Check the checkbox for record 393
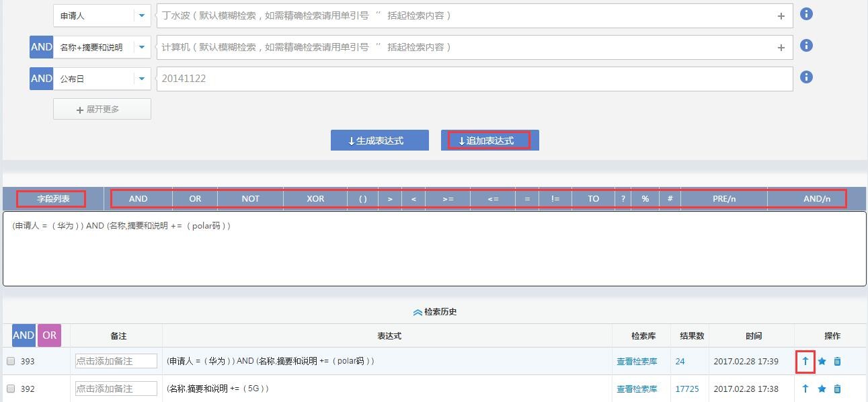The image size is (868, 402). pyautogui.click(x=11, y=361)
